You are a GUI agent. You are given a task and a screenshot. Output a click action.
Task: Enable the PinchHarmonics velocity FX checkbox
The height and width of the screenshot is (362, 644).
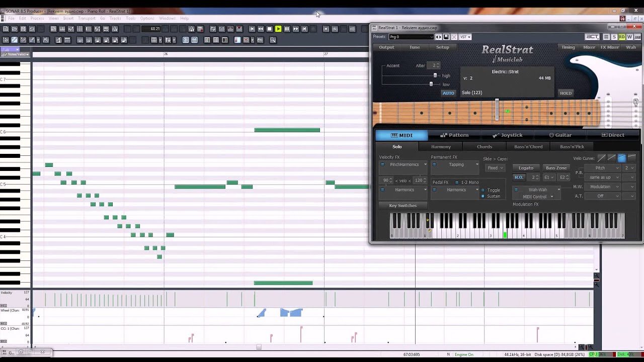(x=382, y=164)
